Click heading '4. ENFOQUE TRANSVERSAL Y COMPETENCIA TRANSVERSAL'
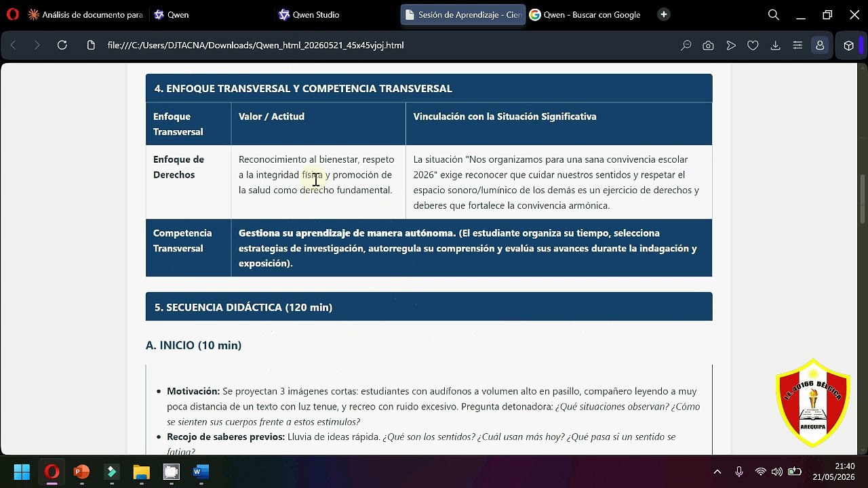 coord(303,88)
